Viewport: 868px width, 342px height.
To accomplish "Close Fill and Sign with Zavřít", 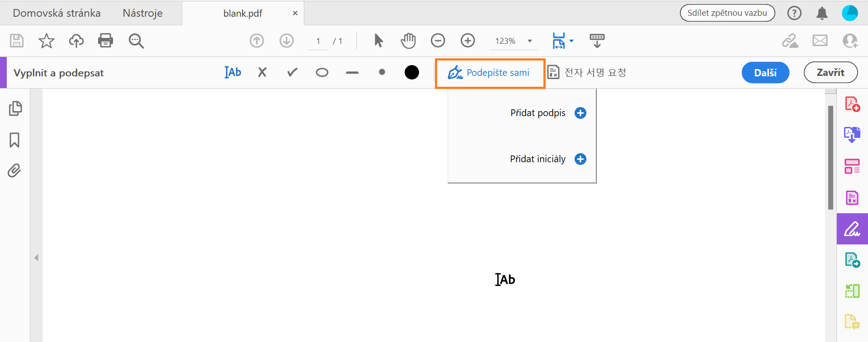I will [830, 72].
